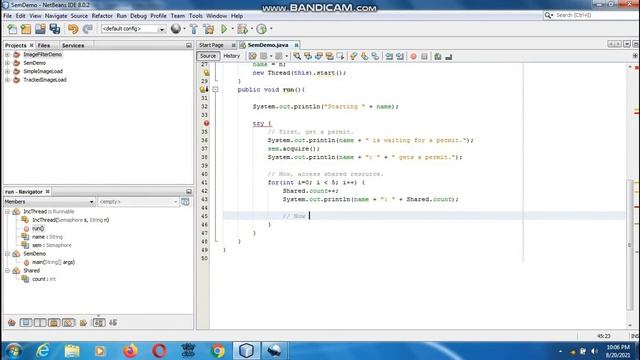Click the Find Selection magnifier icon in editor toolbar
640x360 pixels.
click(x=297, y=56)
